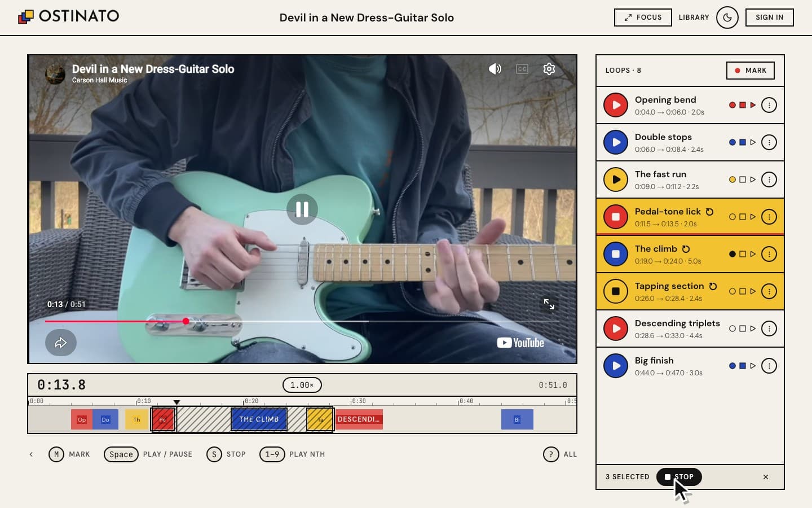This screenshot has width=812, height=508.
Task: Toggle dark mode with moon icon
Action: pyautogui.click(x=727, y=17)
